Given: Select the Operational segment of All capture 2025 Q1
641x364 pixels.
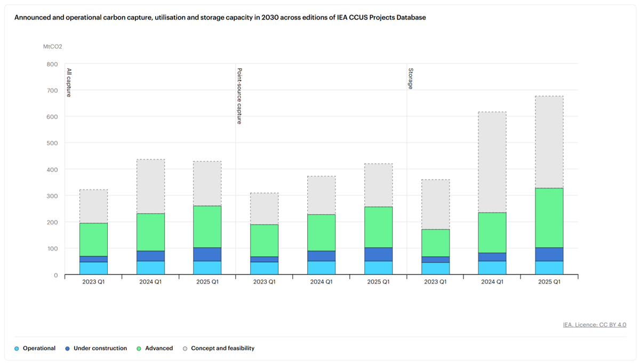Looking at the screenshot, I should 207,268.
